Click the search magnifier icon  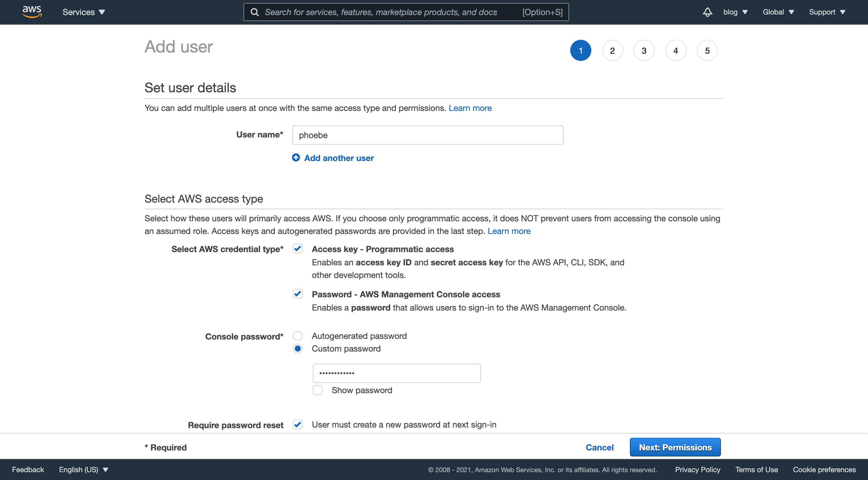click(x=255, y=12)
